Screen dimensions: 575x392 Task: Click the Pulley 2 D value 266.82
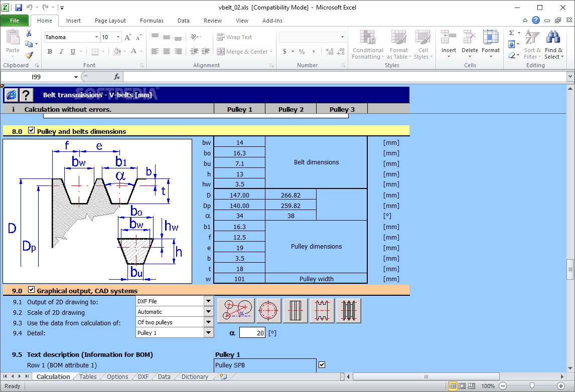coord(291,195)
